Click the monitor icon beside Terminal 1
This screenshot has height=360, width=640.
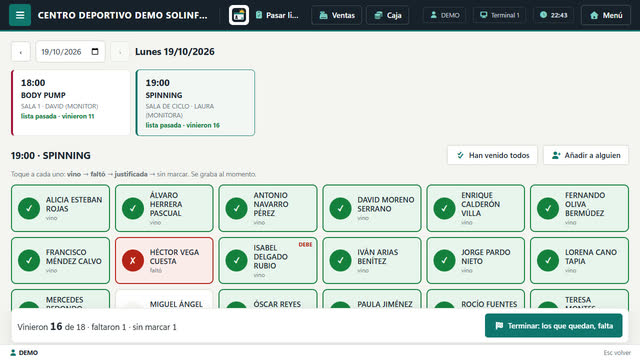(484, 15)
